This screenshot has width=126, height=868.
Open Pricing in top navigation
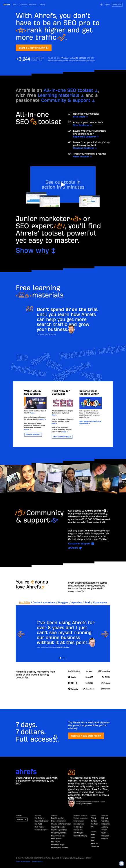[43, 5]
